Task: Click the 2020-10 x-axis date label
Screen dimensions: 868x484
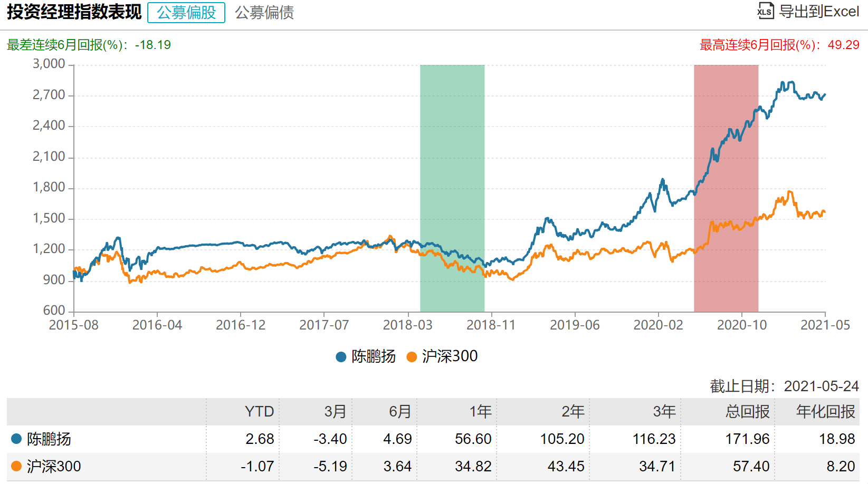Action: click(x=741, y=325)
